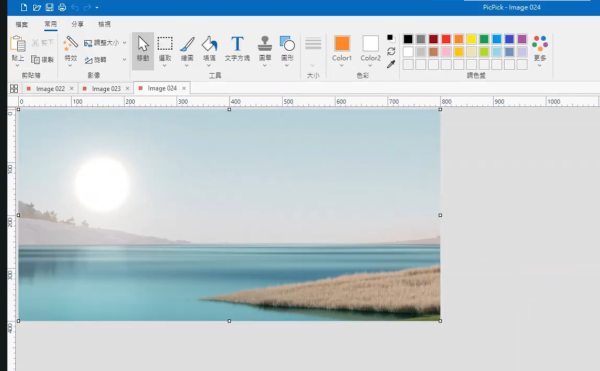Click the white Color2 swatch

(x=370, y=43)
